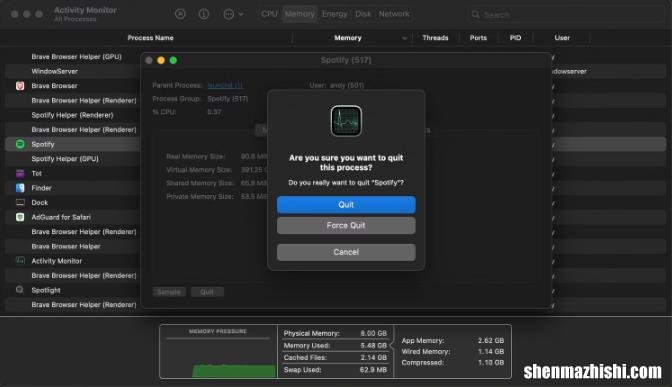Viewport: 672px width, 387px height.
Task: Click the App Memory value 2.62 GB
Action: pyautogui.click(x=491, y=340)
